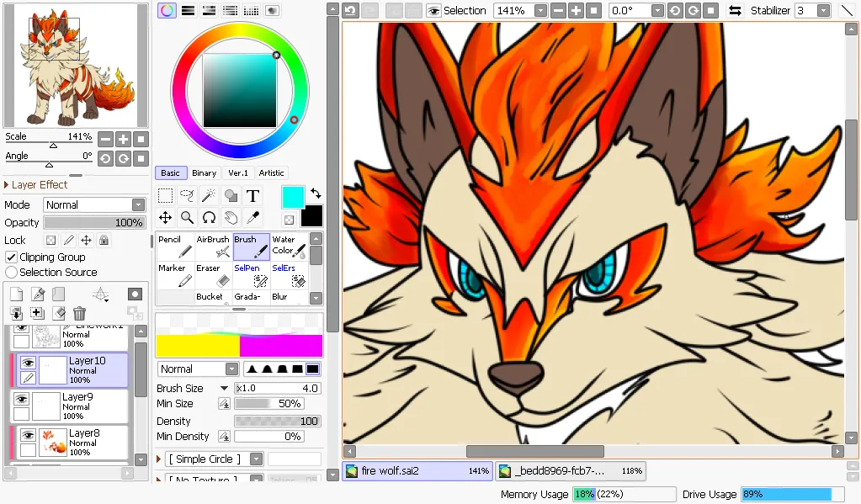861x504 pixels.
Task: Click zoom out minus button in toolbar
Action: [558, 10]
